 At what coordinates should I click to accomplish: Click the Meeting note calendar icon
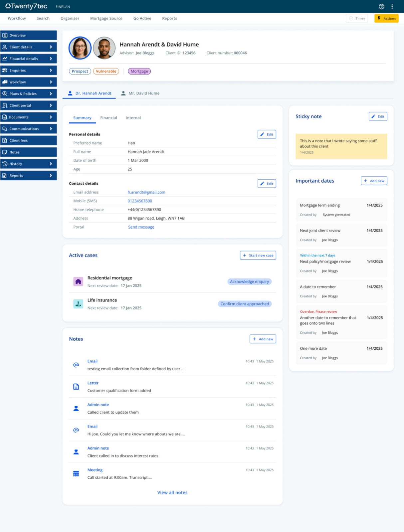pos(76,473)
